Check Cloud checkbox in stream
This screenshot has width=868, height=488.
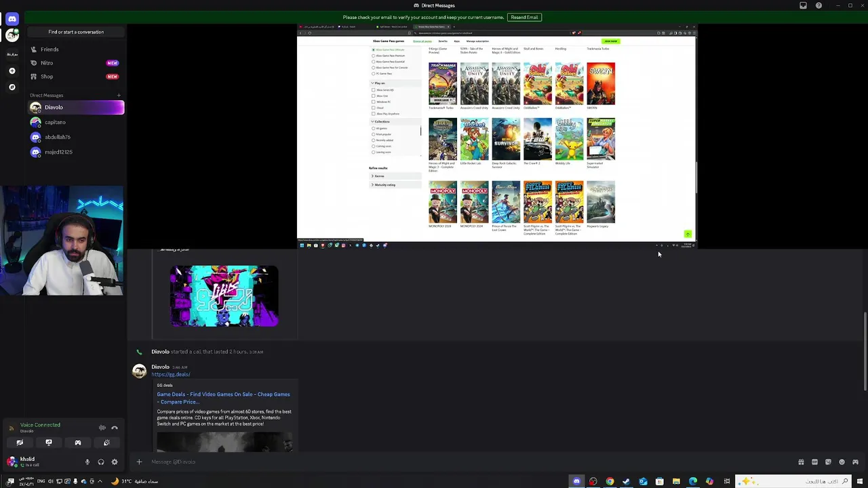[374, 108]
